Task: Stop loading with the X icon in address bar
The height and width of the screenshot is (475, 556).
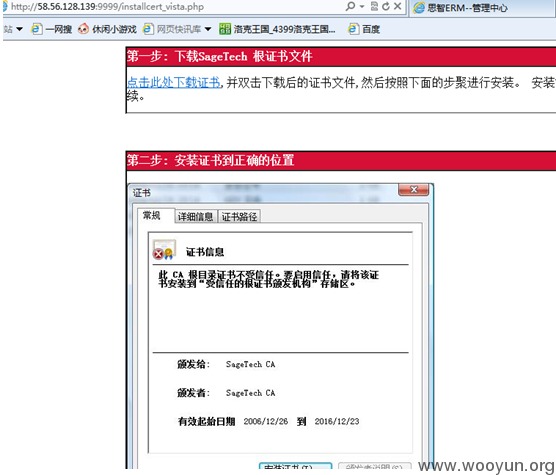Action: coord(397,6)
